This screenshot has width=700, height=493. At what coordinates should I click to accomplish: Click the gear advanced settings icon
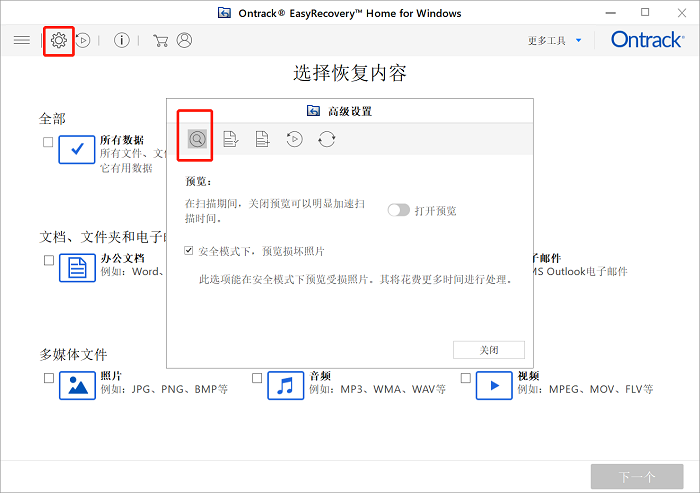click(59, 40)
